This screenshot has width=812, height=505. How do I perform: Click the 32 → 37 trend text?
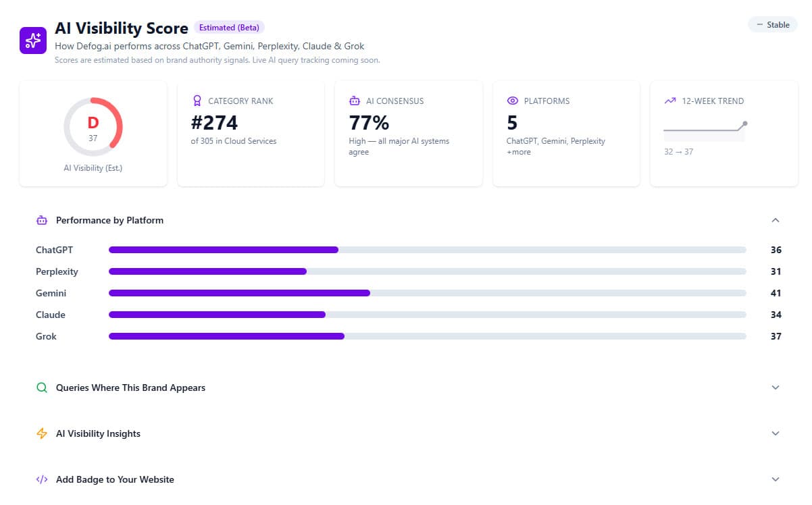678,152
